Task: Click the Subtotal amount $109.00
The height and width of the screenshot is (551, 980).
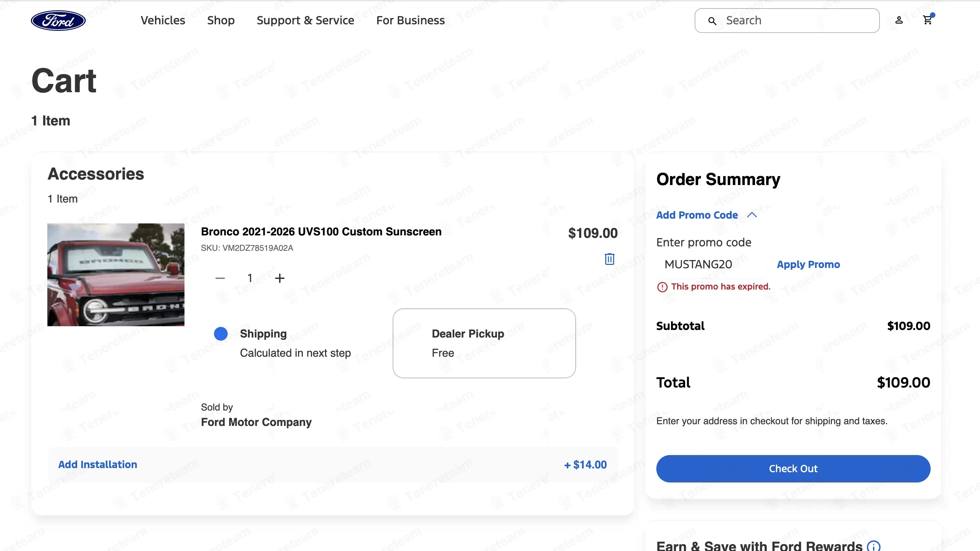Action: pos(908,326)
